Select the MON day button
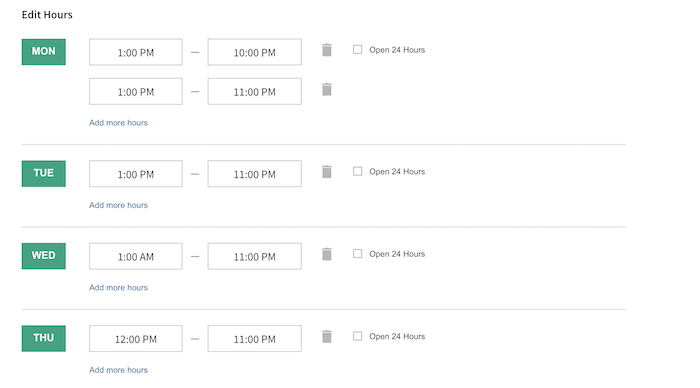The height and width of the screenshot is (388, 700). [x=44, y=52]
